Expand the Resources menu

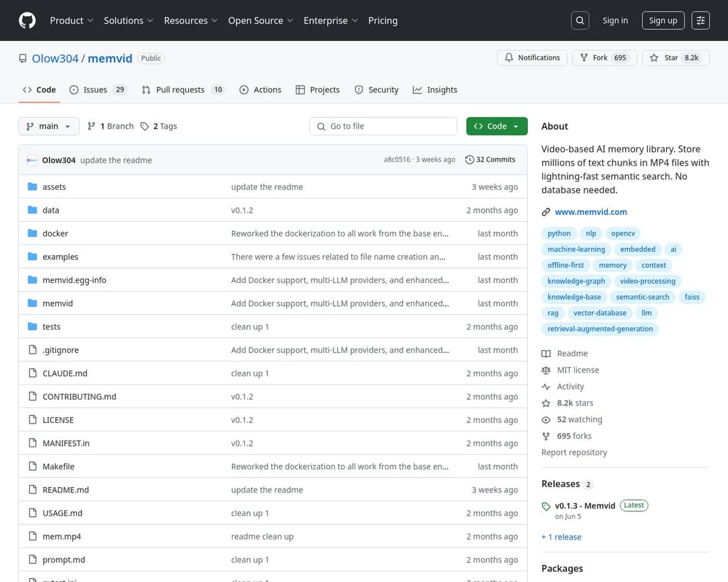(191, 20)
